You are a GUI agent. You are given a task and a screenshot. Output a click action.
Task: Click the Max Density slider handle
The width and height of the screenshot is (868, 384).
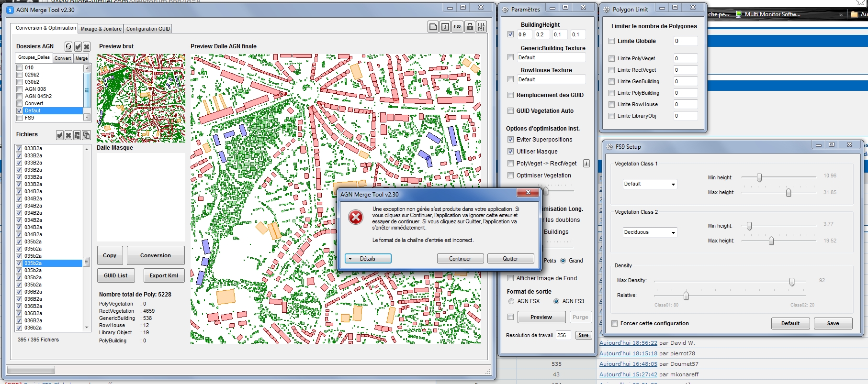792,282
